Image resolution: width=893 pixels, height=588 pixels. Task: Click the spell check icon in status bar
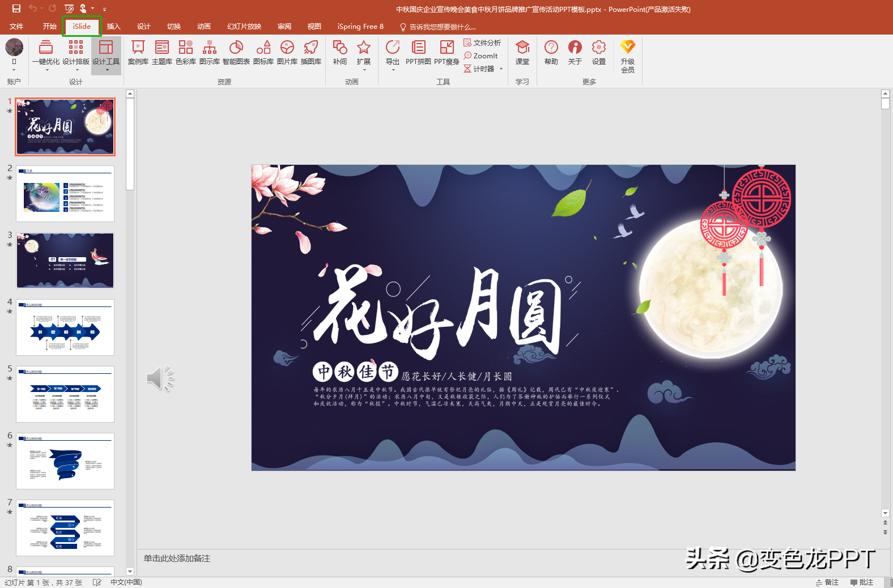click(97, 582)
